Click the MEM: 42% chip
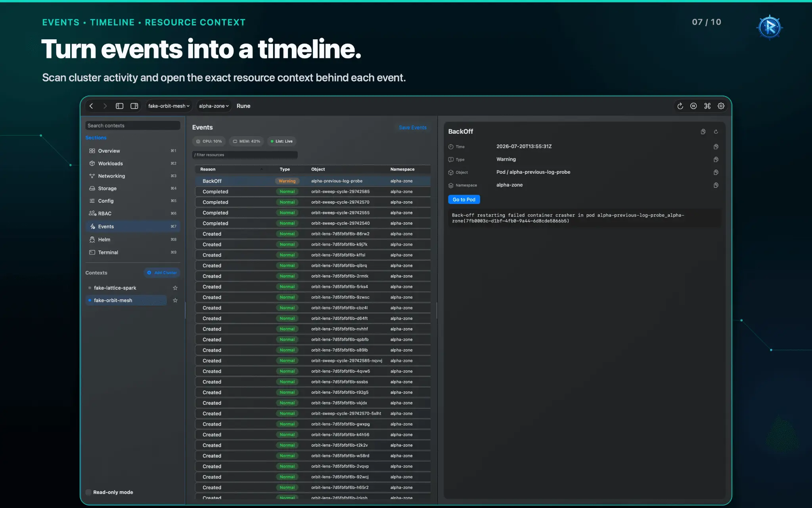This screenshot has width=812, height=508. (x=246, y=141)
